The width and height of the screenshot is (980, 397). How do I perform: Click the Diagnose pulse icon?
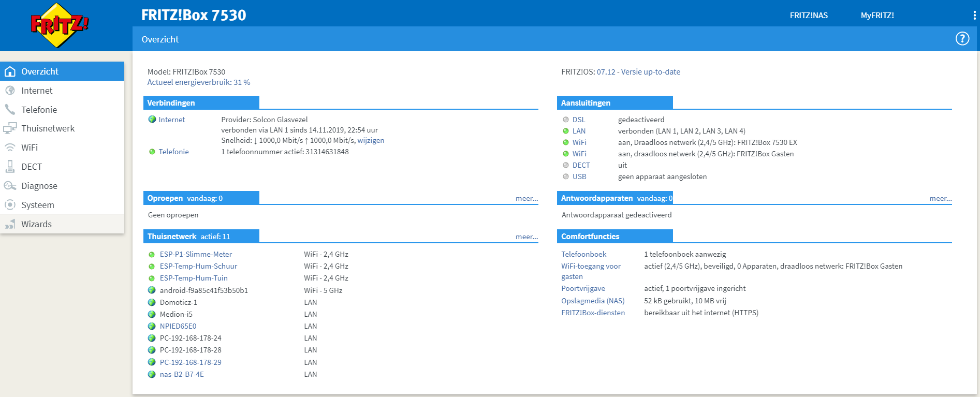10,185
